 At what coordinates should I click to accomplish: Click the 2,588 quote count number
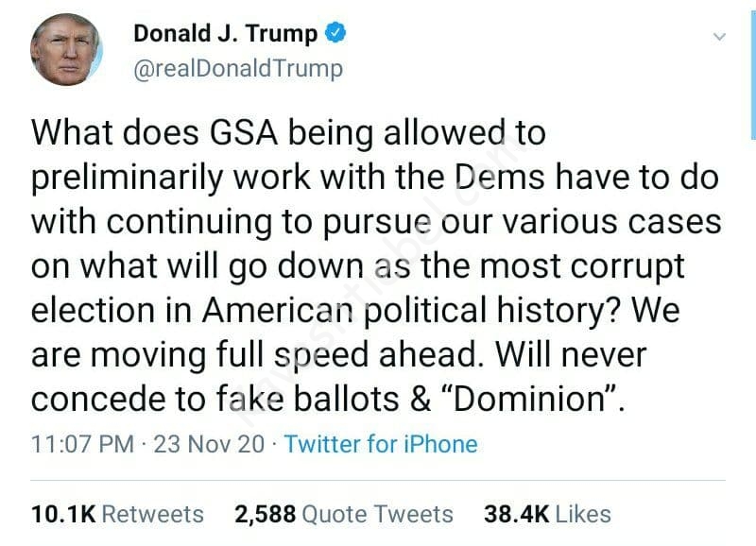265,514
